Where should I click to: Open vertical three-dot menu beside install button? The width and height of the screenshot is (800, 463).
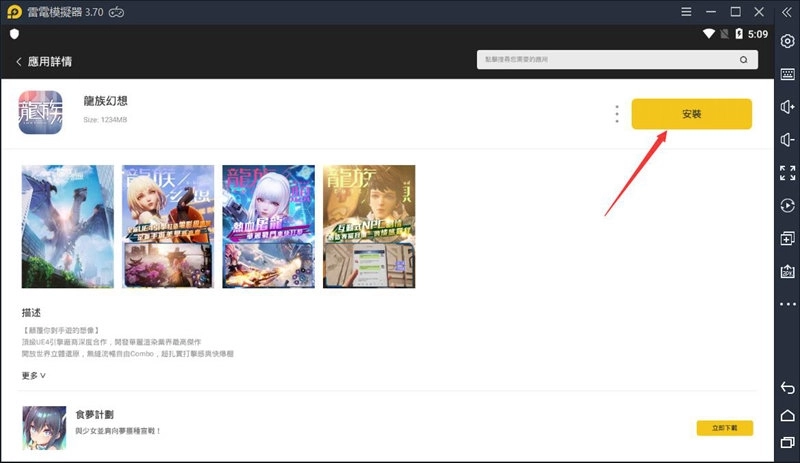[x=617, y=114]
